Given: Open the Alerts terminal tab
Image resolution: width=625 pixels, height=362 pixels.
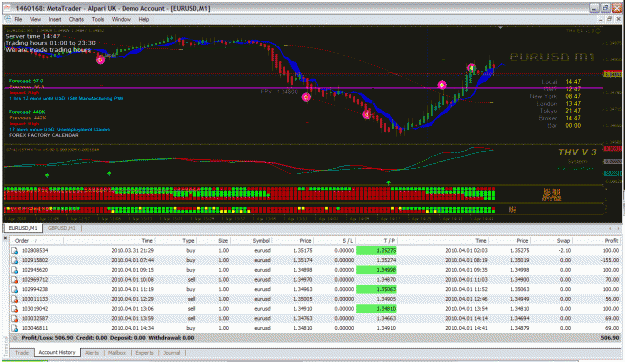Looking at the screenshot, I should (x=92, y=353).
